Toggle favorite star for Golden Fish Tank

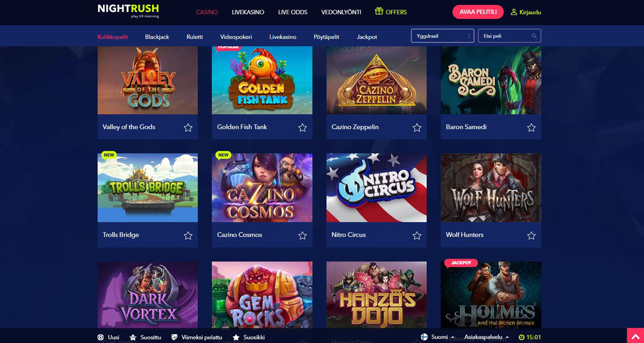click(303, 127)
